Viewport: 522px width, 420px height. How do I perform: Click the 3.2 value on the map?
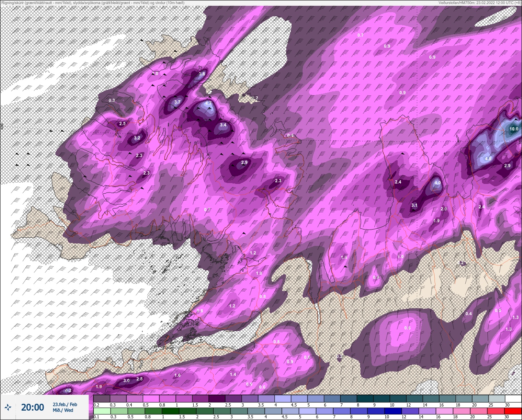click(137, 138)
